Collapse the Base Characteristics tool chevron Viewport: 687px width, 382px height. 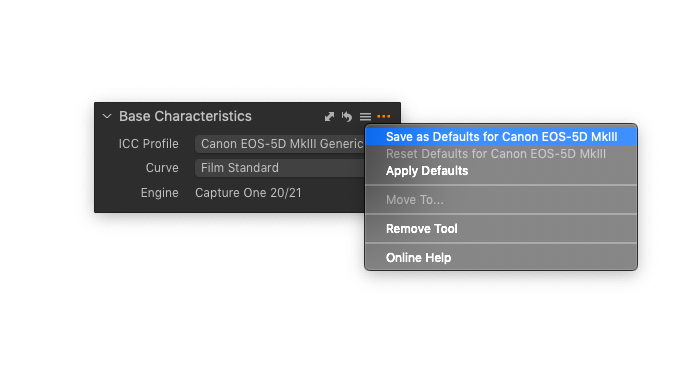point(107,116)
